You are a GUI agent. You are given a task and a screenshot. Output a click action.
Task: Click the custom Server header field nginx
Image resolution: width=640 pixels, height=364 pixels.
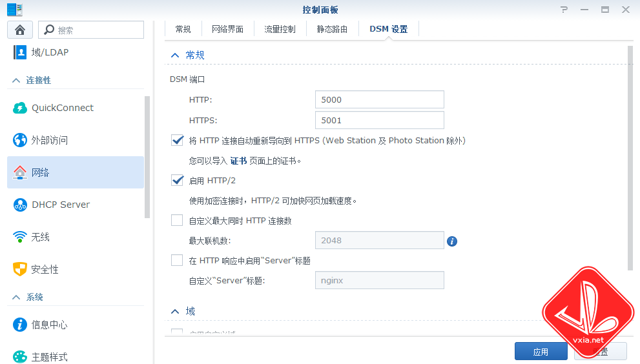pyautogui.click(x=380, y=280)
